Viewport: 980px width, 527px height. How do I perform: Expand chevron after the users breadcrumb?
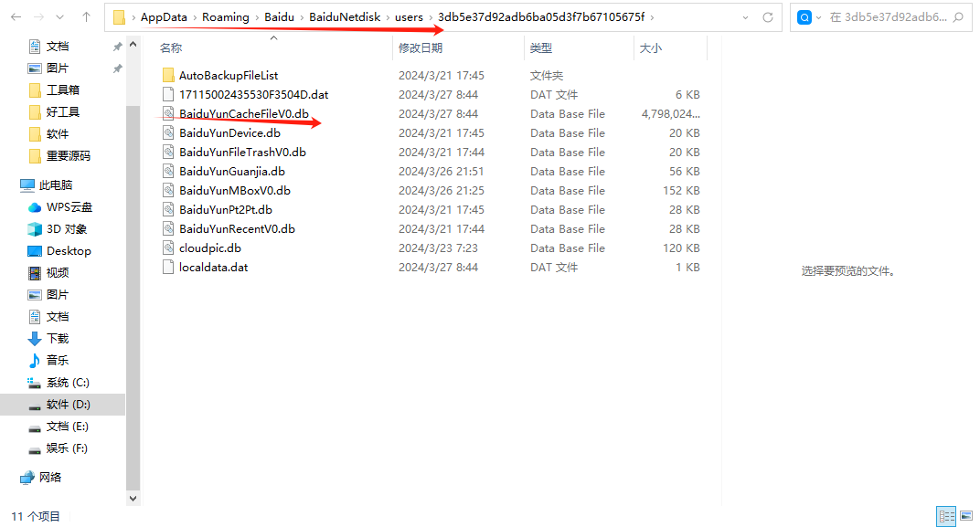point(431,17)
